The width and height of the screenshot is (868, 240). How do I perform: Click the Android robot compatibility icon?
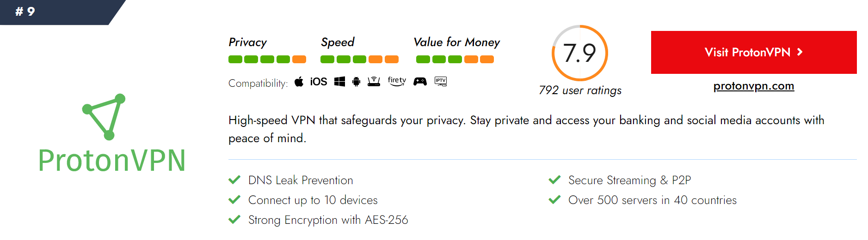click(x=356, y=82)
